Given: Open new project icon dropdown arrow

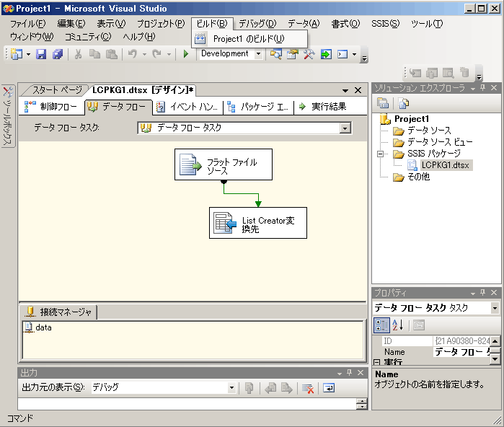Looking at the screenshot, I should pyautogui.click(x=28, y=54).
